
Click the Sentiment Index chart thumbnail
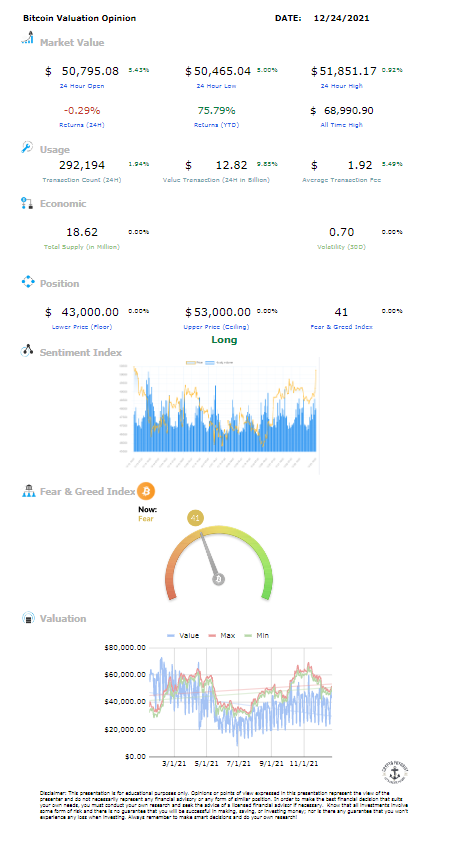click(218, 415)
